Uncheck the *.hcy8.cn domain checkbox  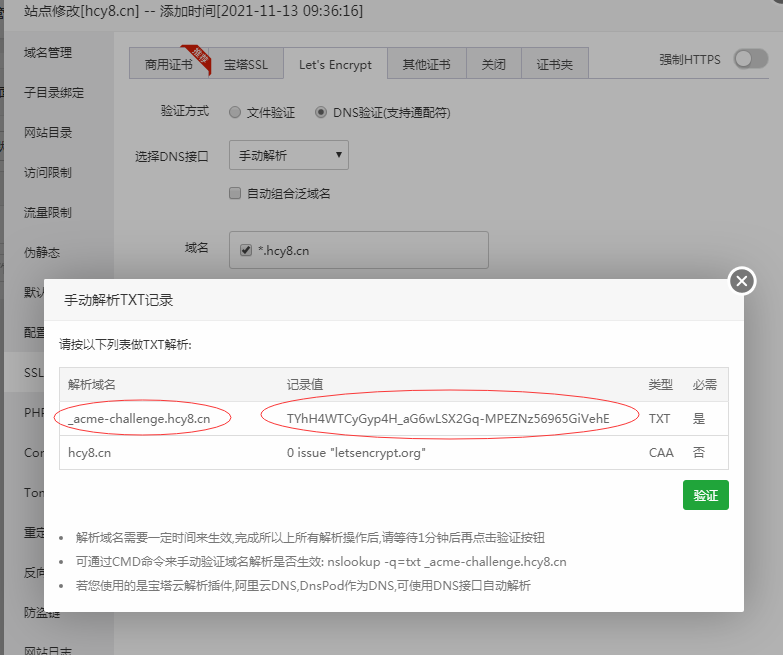click(246, 251)
